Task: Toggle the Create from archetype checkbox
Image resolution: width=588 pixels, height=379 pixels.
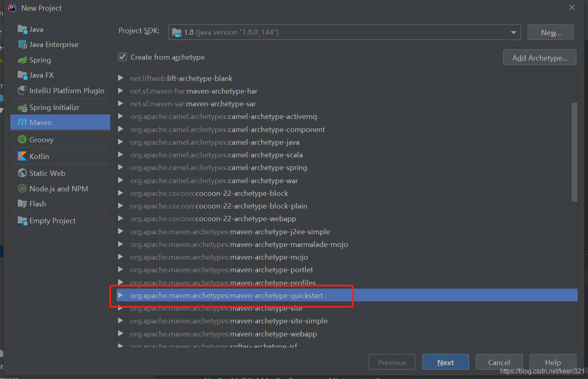Action: (x=122, y=57)
